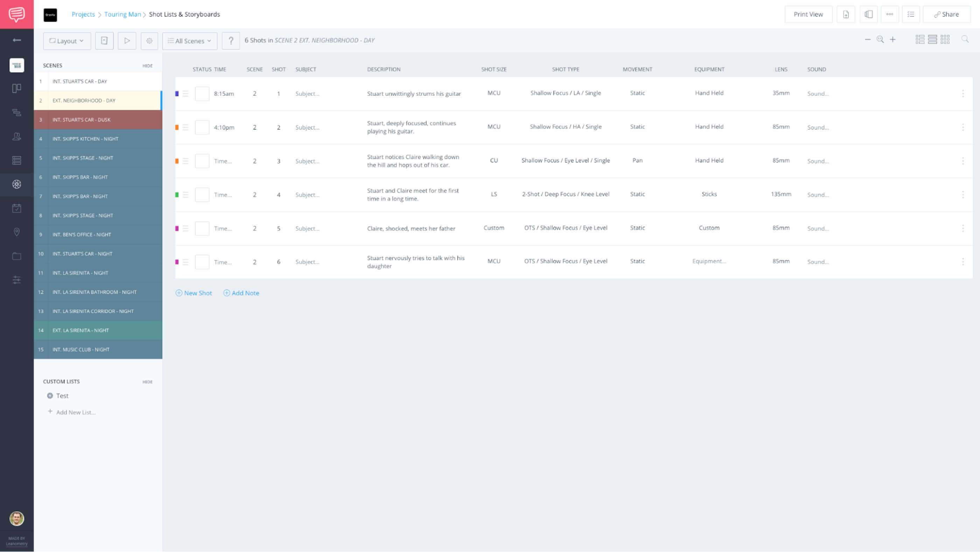The width and height of the screenshot is (980, 552).
Task: Click the orange color flag on Shot 2
Action: [176, 126]
